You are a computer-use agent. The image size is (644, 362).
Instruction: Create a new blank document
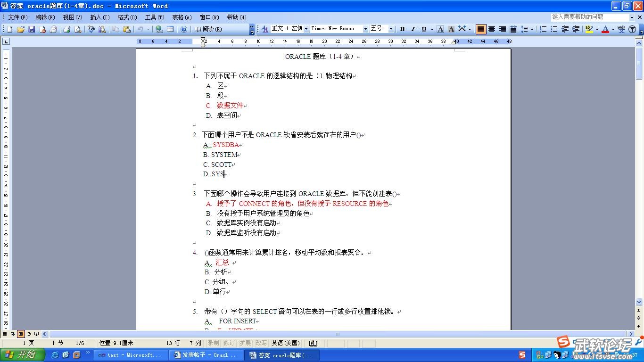[x=10, y=29]
